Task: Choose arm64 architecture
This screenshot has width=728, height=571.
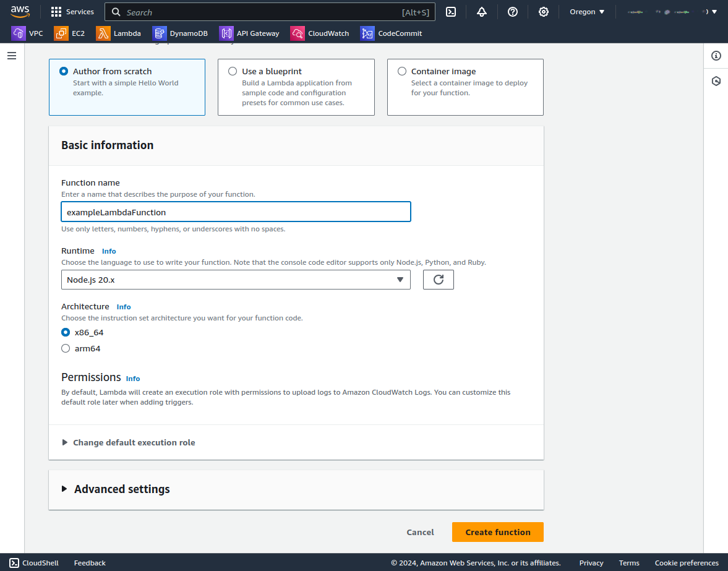Action: 66,349
